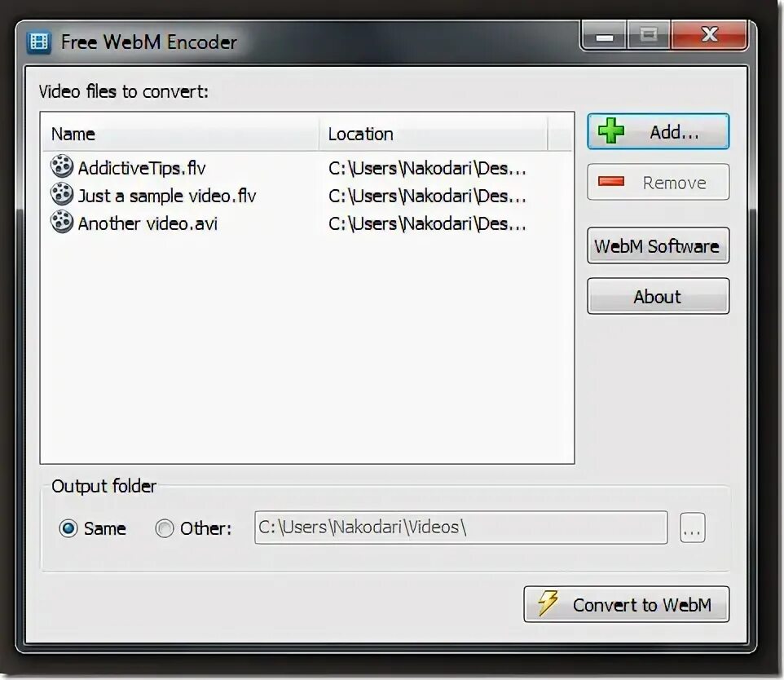784x680 pixels.
Task: Select Just a sample video.flv file name
Action: 167,196
